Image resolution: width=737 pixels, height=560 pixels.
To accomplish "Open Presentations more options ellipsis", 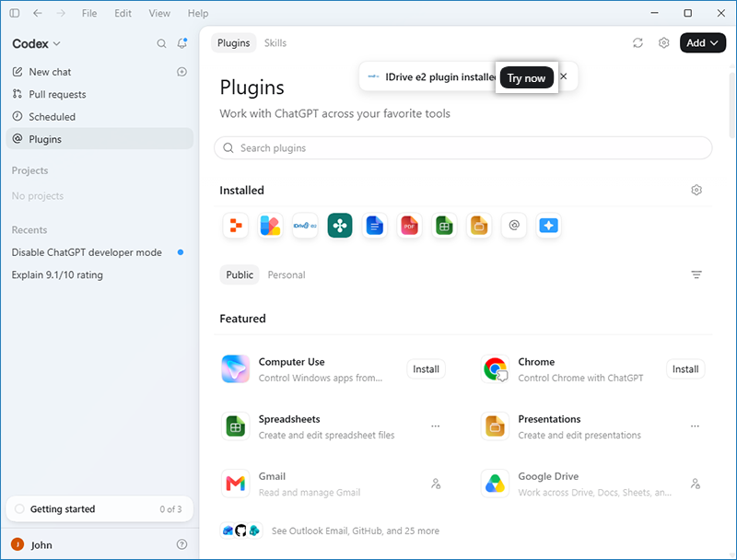I will [696, 426].
